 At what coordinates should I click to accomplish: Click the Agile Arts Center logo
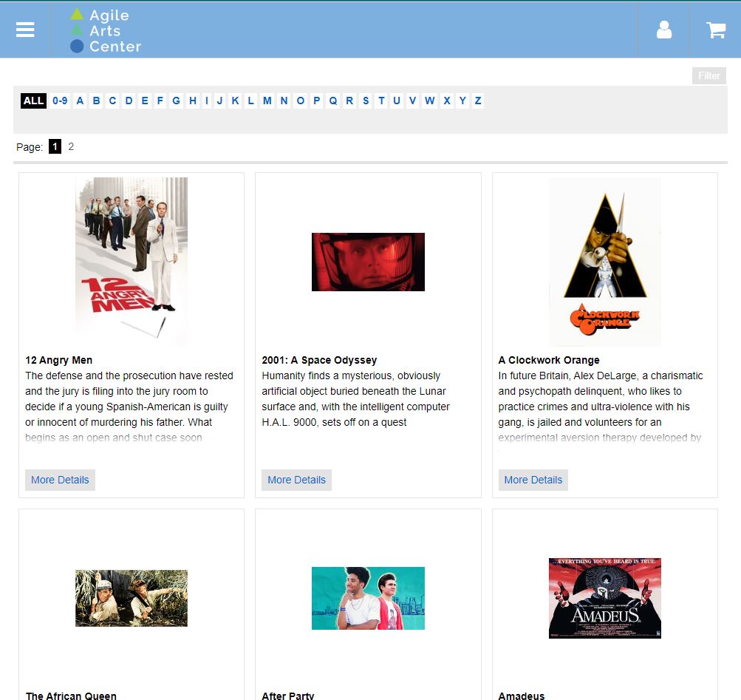pos(106,31)
